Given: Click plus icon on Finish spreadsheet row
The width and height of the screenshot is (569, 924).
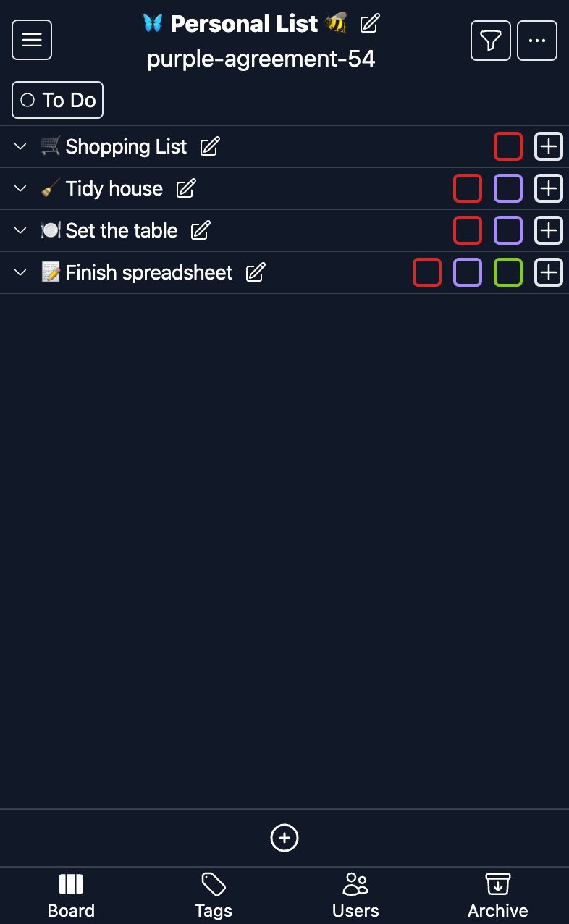Looking at the screenshot, I should [549, 272].
